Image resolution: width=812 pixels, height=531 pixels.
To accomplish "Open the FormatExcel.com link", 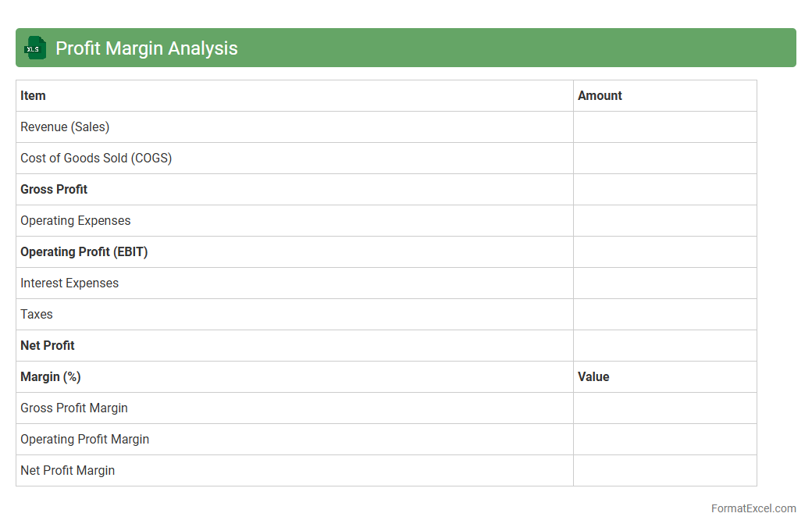I will tap(753, 508).
